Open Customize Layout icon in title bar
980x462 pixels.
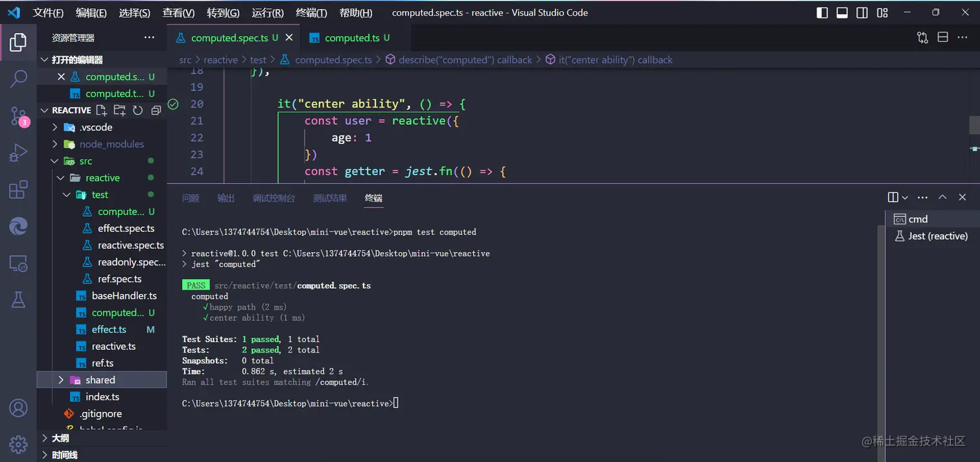click(882, 12)
